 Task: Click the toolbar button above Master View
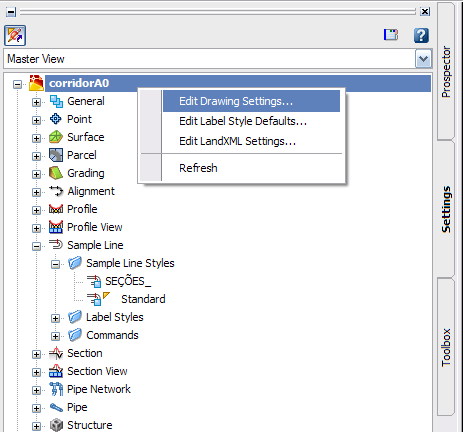(x=15, y=35)
